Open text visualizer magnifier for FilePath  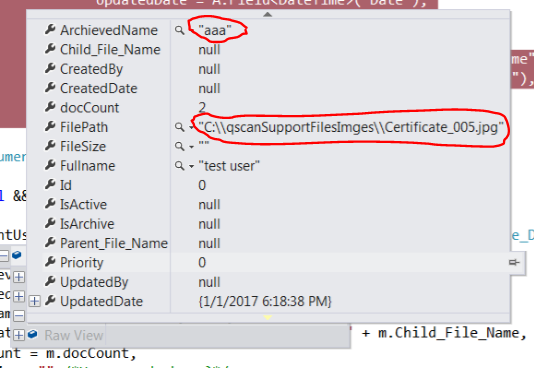pyautogui.click(x=179, y=127)
